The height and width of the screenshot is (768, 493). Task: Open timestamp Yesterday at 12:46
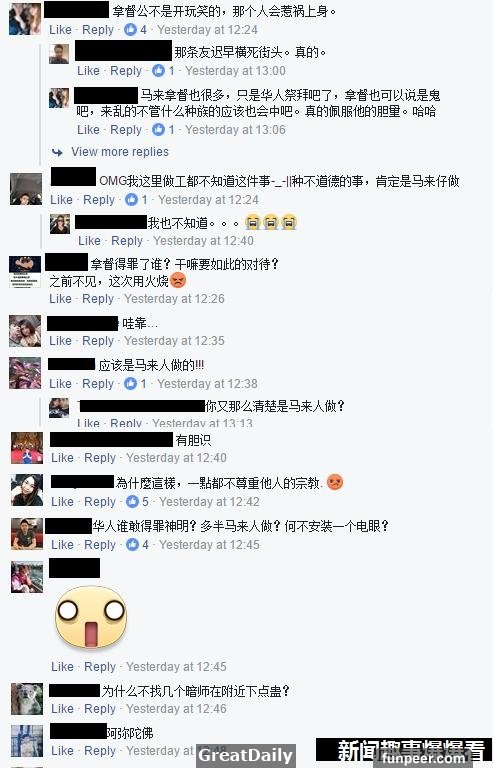point(176,709)
